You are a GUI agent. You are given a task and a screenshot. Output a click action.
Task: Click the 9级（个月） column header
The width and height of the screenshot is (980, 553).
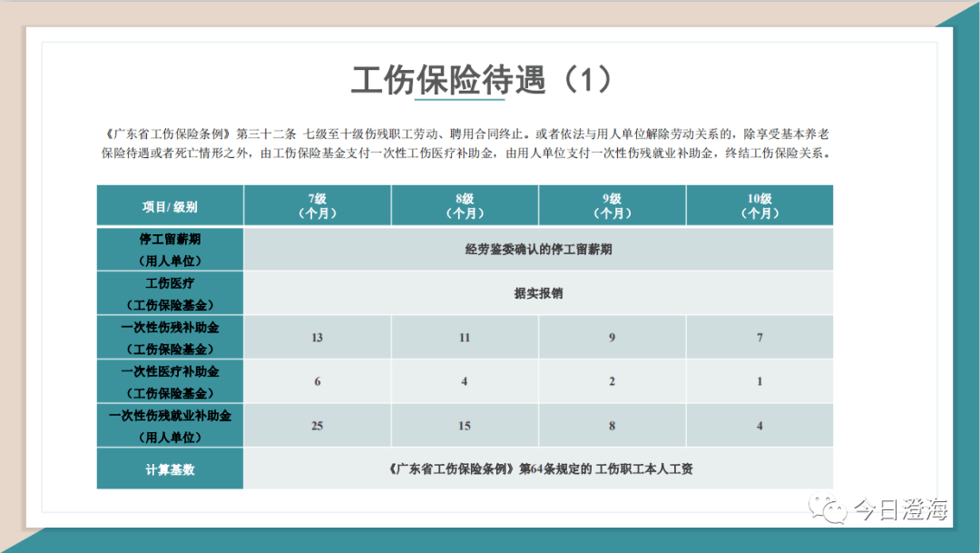612,205
